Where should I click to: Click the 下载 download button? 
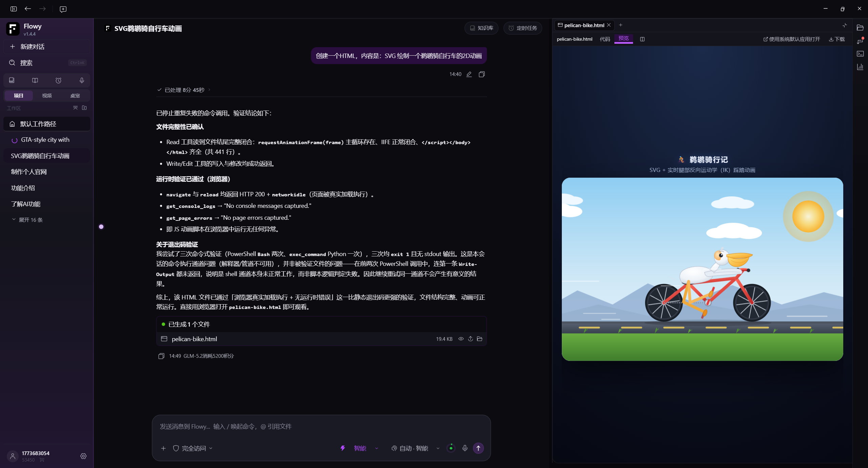tap(837, 39)
